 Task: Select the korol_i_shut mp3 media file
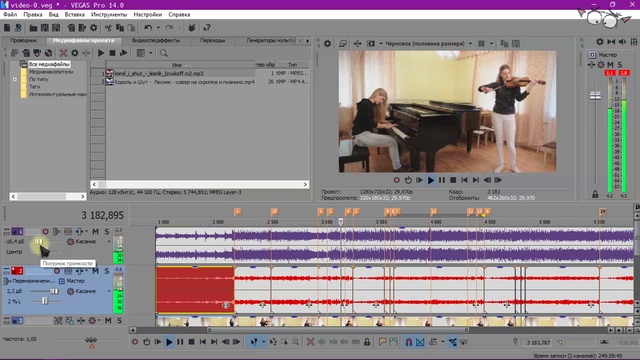tap(159, 73)
